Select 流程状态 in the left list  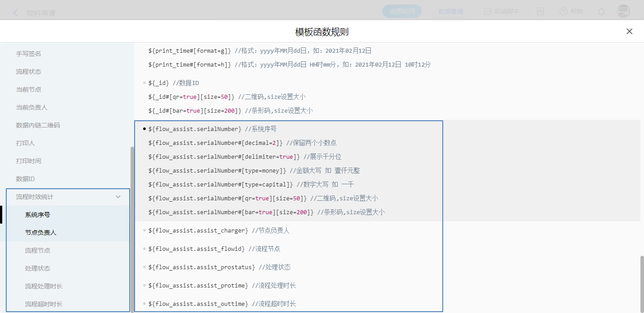click(29, 72)
